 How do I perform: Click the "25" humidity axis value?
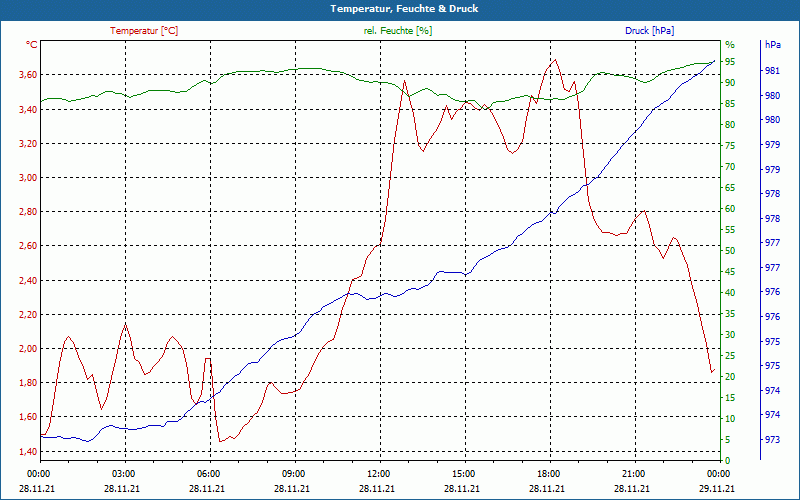pyautogui.click(x=730, y=356)
